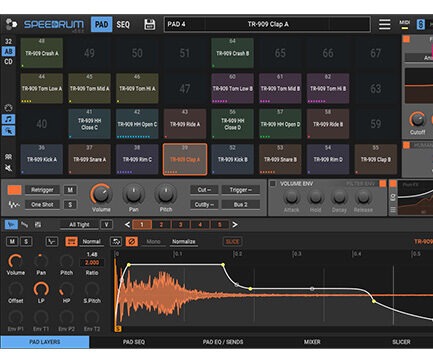Switch to AB pad bank

click(8, 51)
